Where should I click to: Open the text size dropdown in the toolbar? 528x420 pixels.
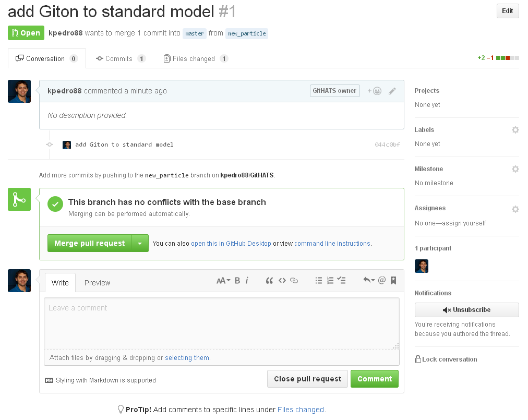(x=223, y=280)
